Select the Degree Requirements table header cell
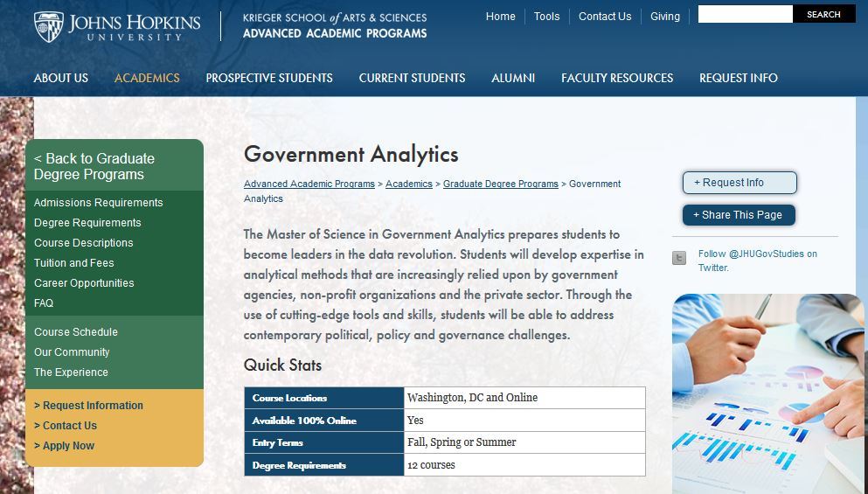 click(x=324, y=465)
